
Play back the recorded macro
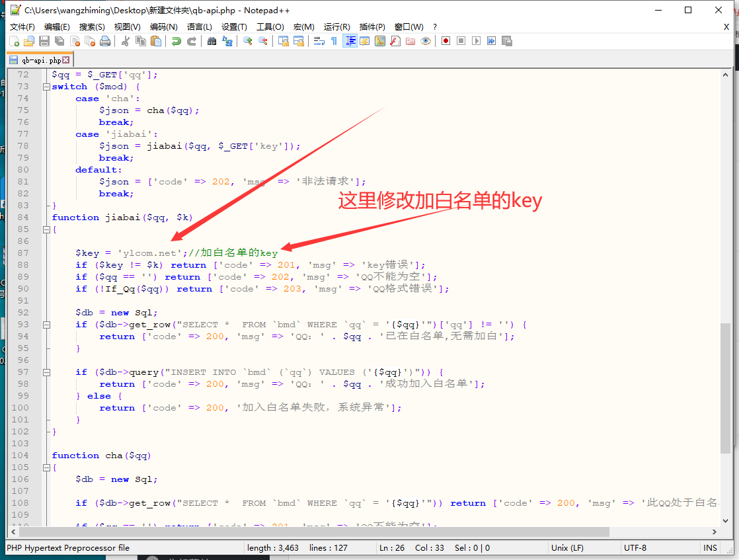pos(477,42)
